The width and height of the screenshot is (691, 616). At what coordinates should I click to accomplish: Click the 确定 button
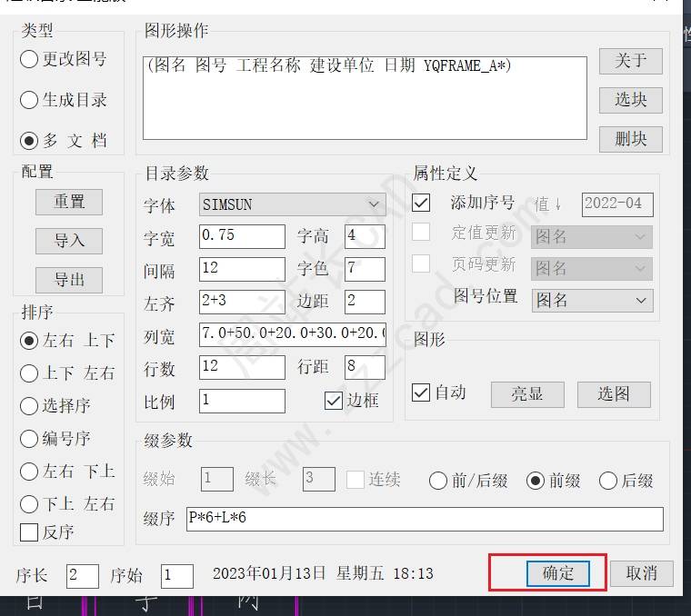(558, 573)
